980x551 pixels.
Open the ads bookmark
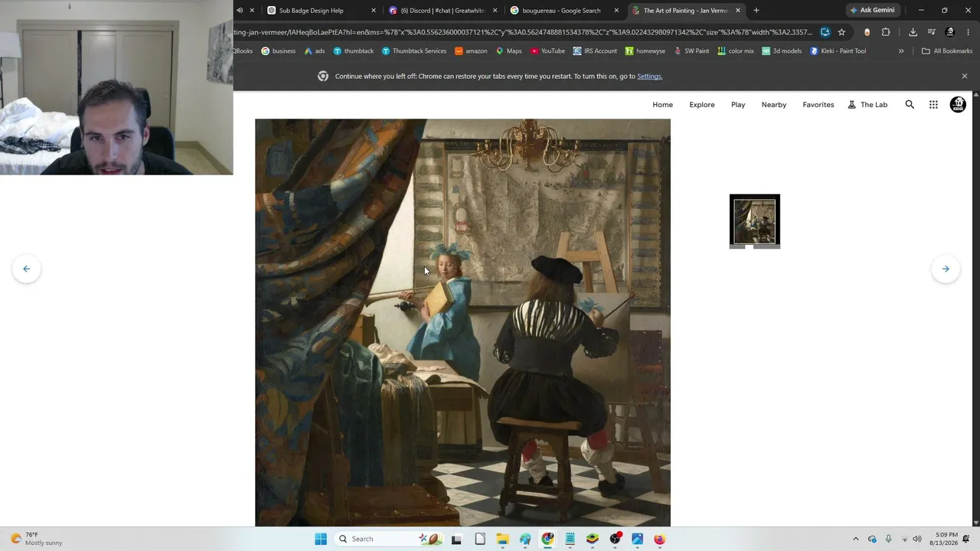[315, 51]
